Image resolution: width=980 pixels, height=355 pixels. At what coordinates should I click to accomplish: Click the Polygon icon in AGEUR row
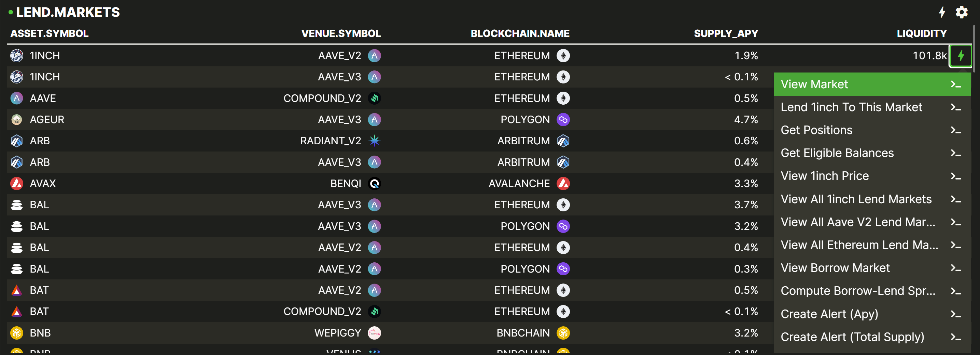[563, 120]
